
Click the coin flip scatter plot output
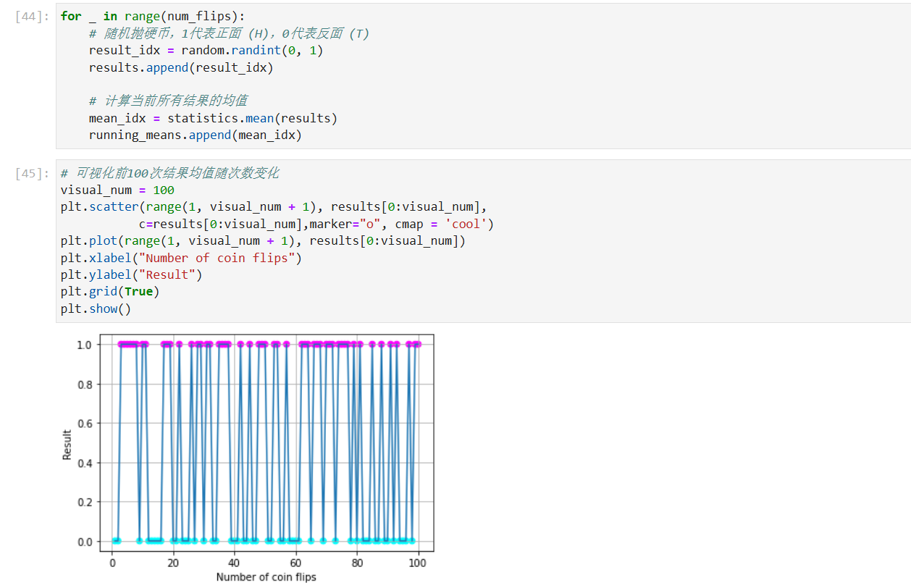pos(248,458)
